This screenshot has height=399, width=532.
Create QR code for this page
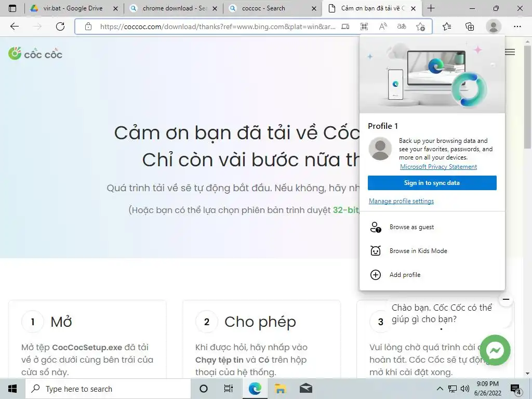pyautogui.click(x=364, y=26)
